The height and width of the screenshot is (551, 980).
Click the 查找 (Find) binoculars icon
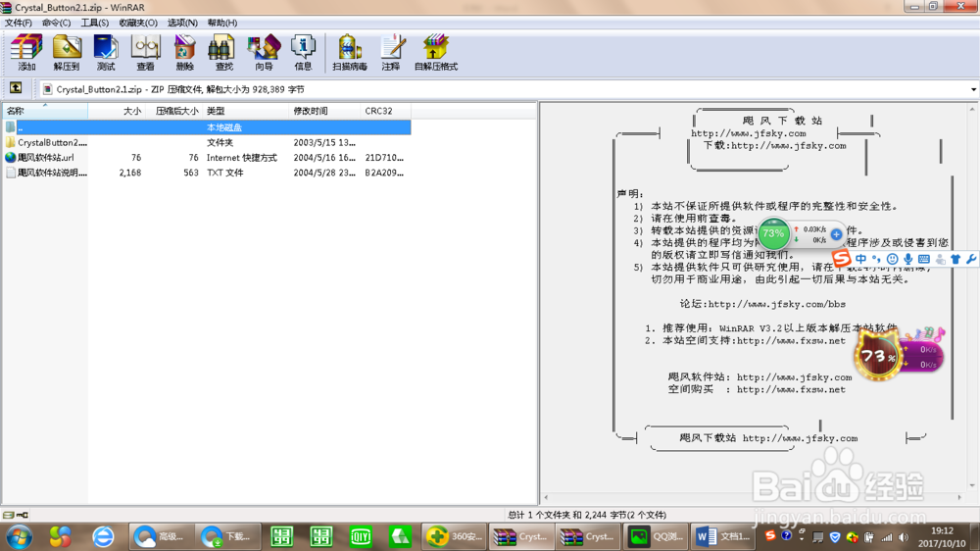[x=223, y=53]
